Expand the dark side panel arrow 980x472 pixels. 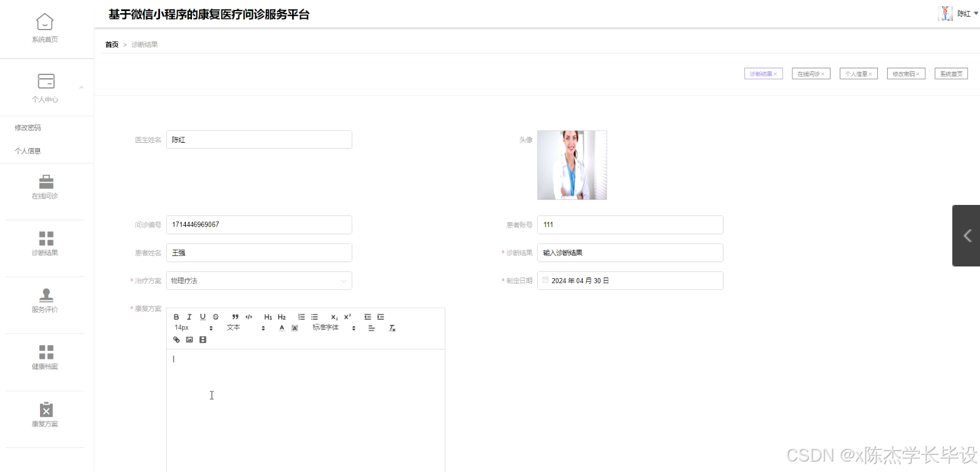(966, 236)
